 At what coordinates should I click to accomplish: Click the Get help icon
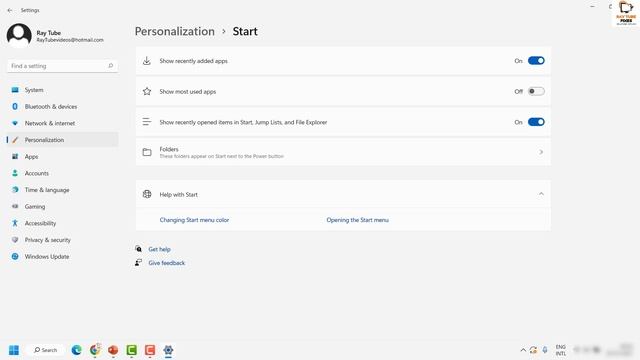click(139, 249)
